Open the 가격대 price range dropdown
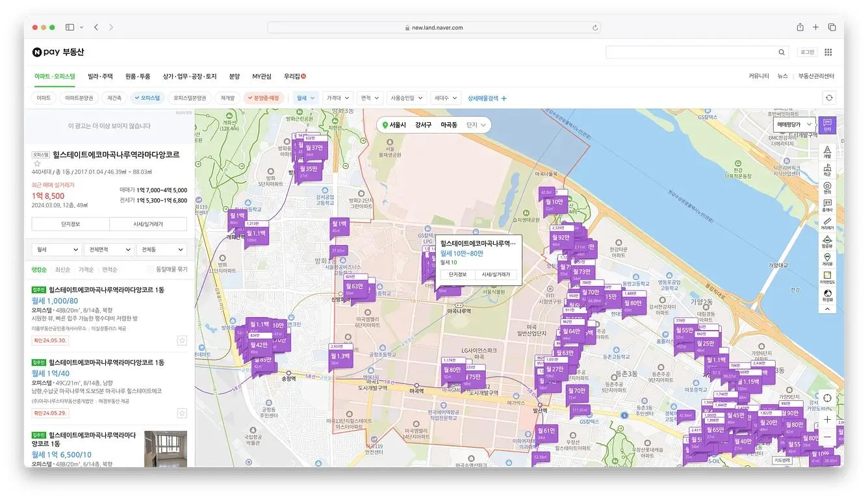 [x=337, y=98]
